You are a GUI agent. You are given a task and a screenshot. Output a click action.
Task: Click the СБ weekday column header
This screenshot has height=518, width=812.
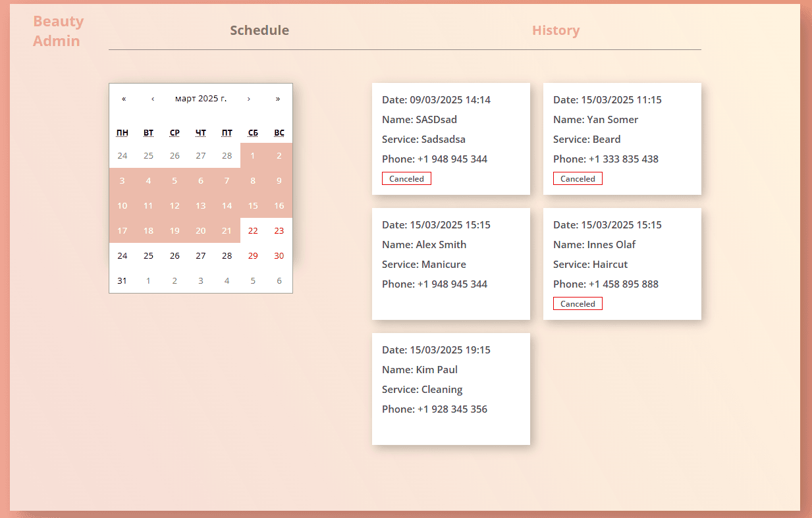[253, 132]
